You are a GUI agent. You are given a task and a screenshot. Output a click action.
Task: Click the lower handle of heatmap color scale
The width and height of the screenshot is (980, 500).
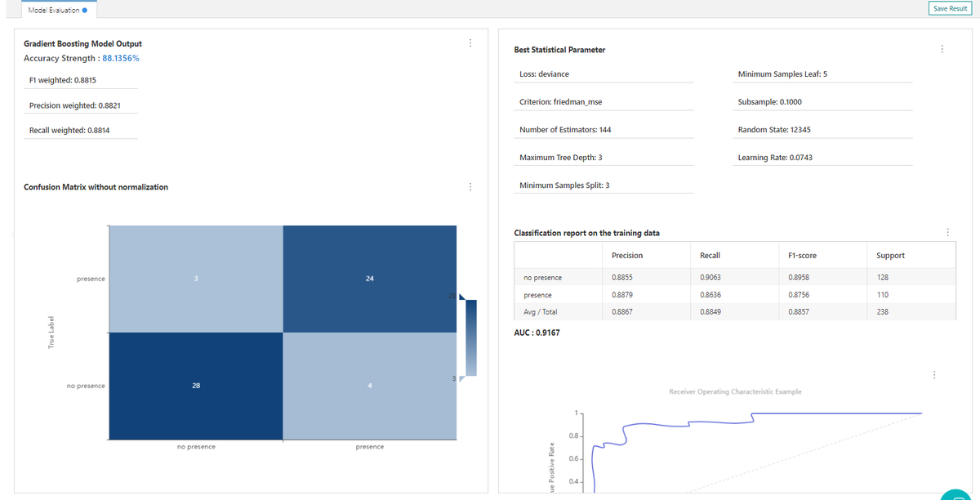point(461,378)
